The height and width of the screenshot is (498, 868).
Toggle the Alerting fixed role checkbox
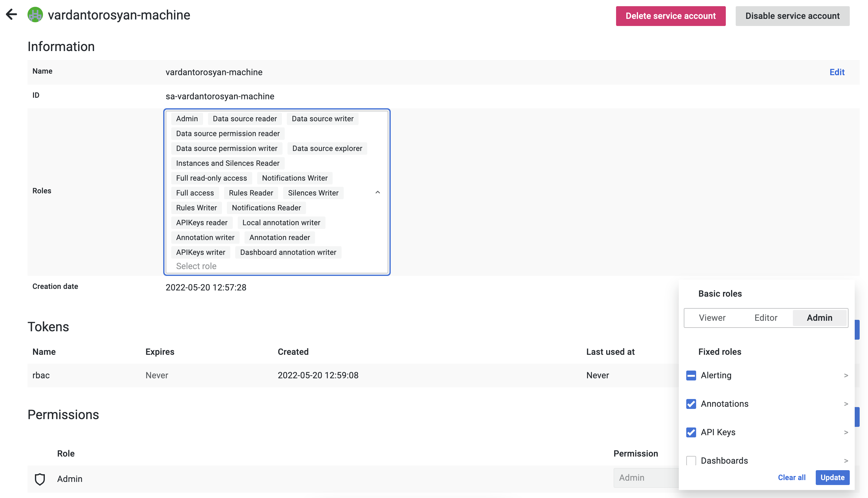tap(691, 375)
